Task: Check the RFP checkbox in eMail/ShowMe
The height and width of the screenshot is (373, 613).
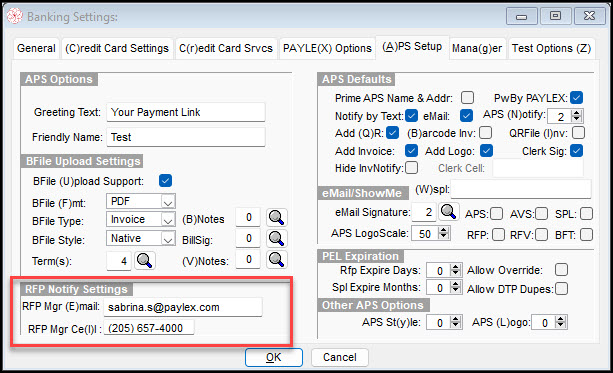Action: 498,235
